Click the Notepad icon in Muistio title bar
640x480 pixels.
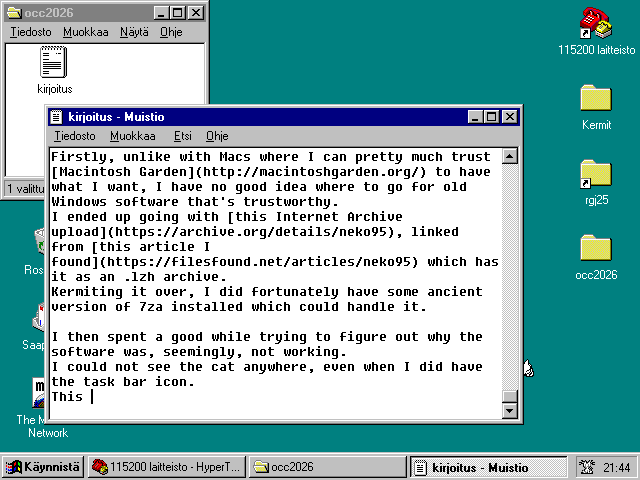click(x=56, y=117)
